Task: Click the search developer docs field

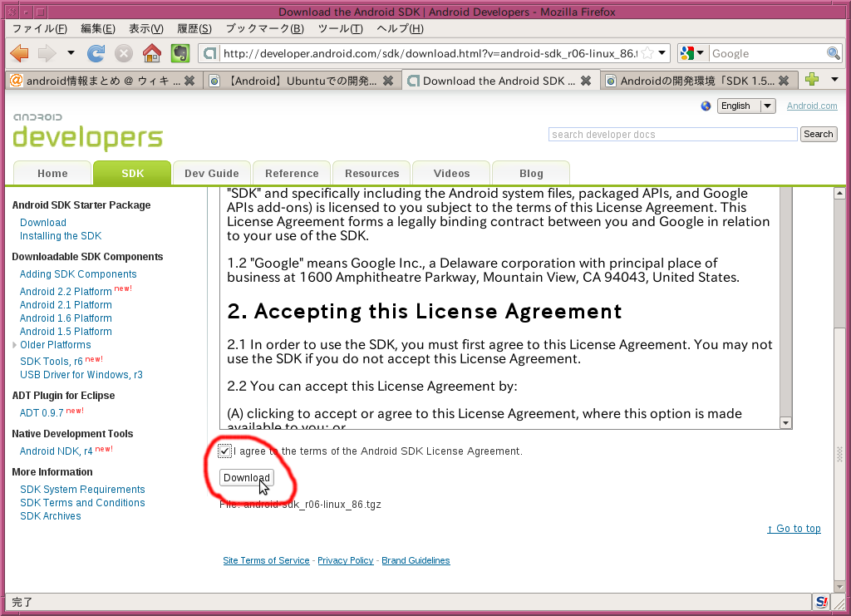Action: [673, 134]
